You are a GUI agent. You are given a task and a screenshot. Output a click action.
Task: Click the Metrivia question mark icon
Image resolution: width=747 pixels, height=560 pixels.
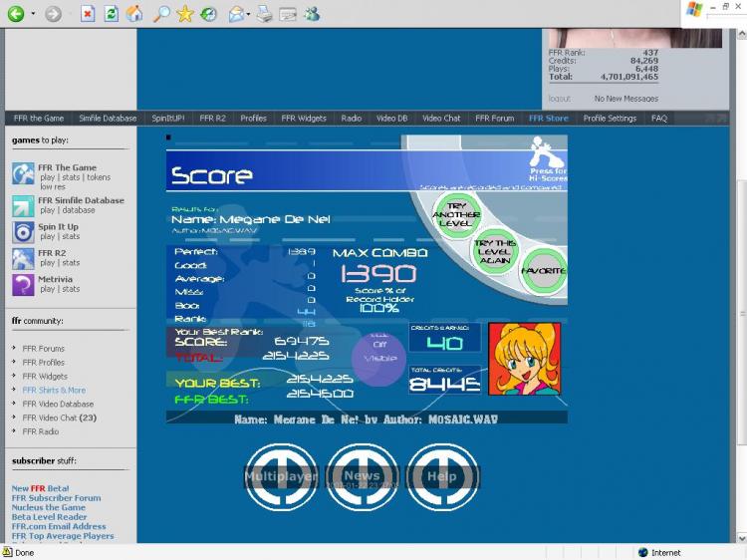point(23,285)
